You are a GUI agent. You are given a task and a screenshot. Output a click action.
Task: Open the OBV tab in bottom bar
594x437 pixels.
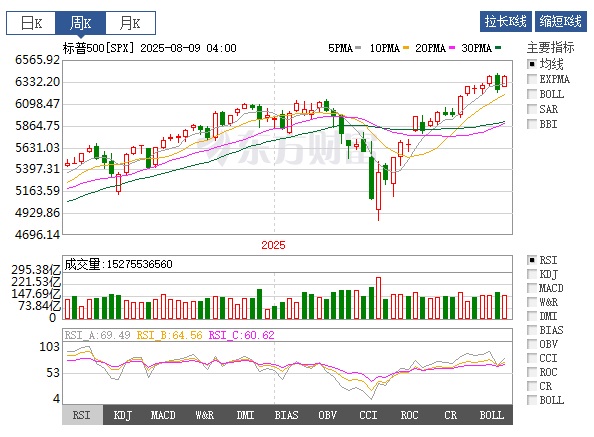click(327, 415)
